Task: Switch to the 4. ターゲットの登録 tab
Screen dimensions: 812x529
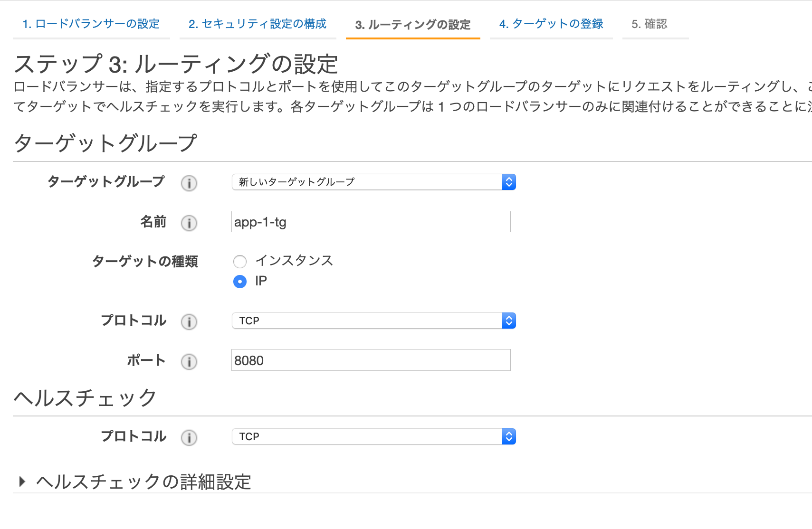Action: pos(551,24)
